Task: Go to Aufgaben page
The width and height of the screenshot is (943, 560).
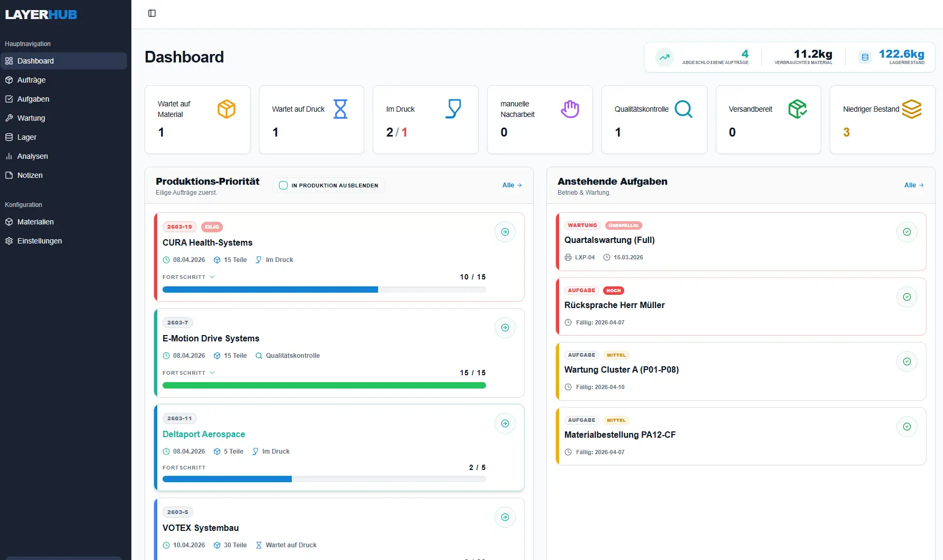Action: (64, 99)
